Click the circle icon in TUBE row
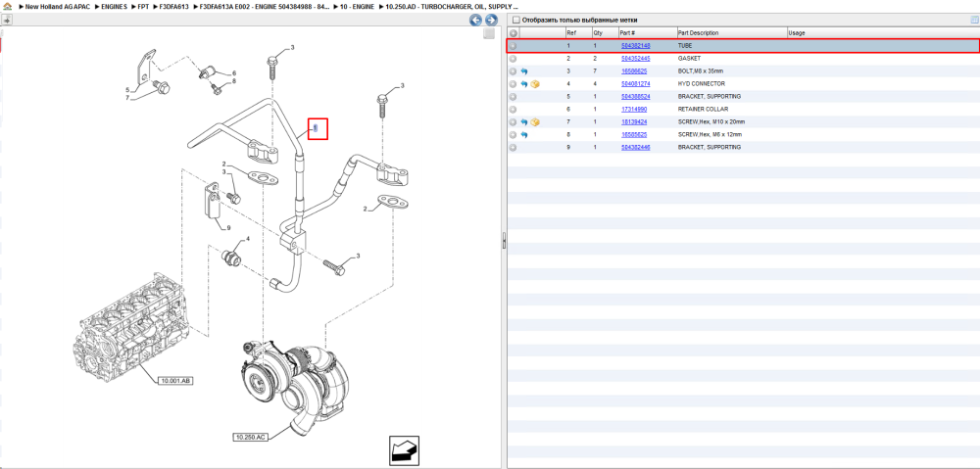This screenshot has height=469, width=980. (514, 46)
